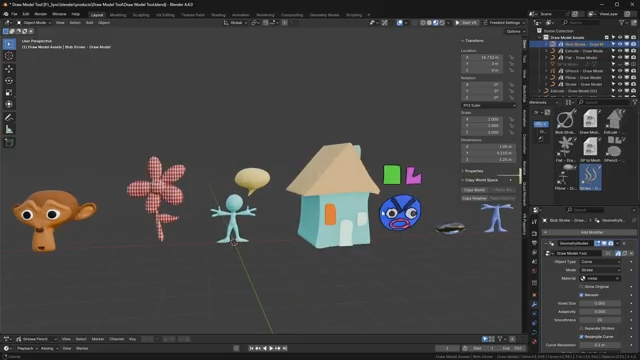Select the Add Cube tool
The width and height of the screenshot is (640, 360).
pyautogui.click(x=9, y=142)
